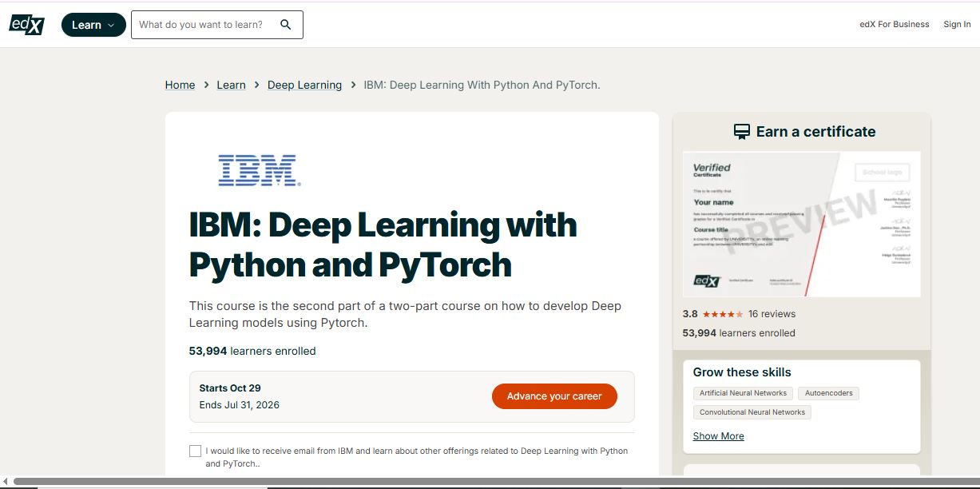Click the breadcrumb chevron after Home
Viewport: 980px width, 489px height.
coord(205,85)
